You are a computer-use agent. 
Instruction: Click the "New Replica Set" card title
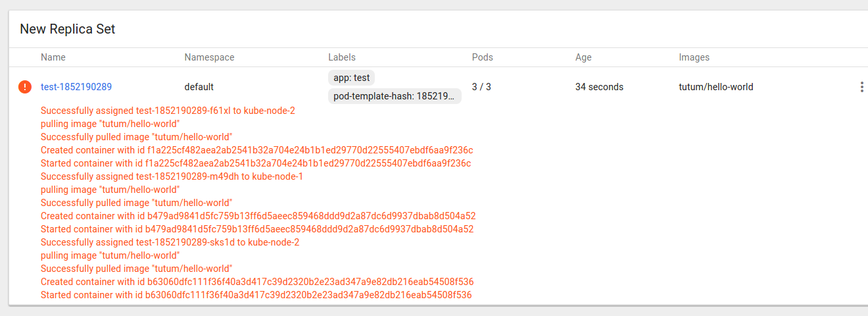point(68,29)
